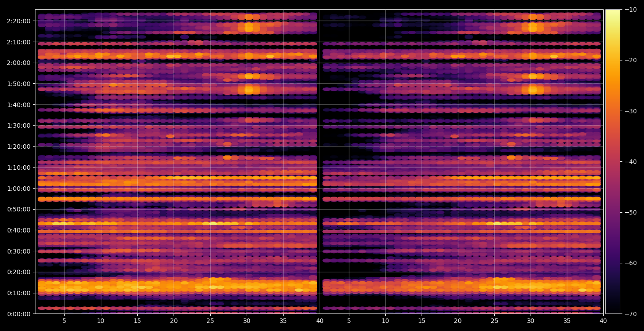Click the 2:00:00 time axis label
The image size is (644, 331).
click(19, 63)
